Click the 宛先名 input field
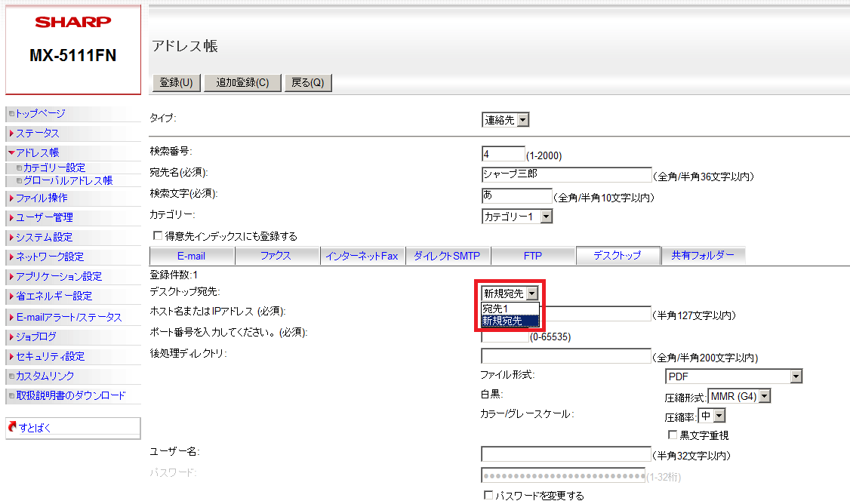850x504 pixels. point(565,175)
